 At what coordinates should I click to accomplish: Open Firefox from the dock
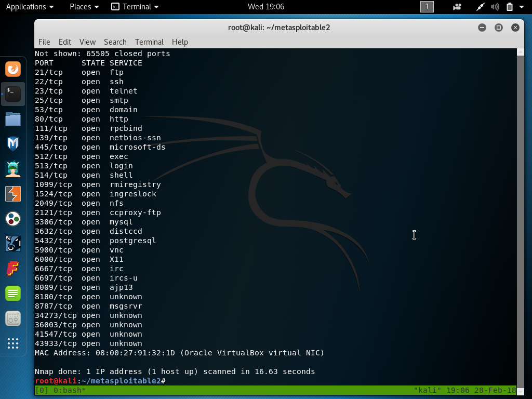click(x=13, y=69)
